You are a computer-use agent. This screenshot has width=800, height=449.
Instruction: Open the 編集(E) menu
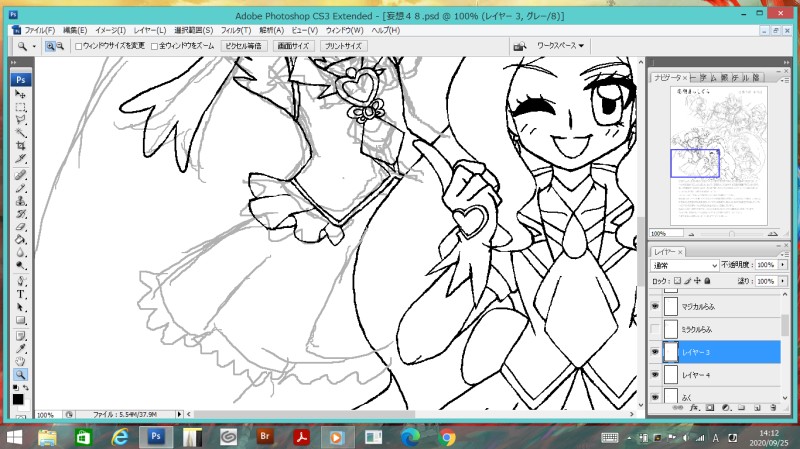pyautogui.click(x=75, y=31)
